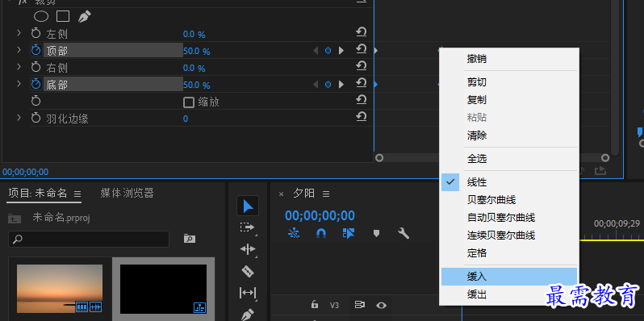Reset the 羽化边缘 parameter
Image resolution: width=644 pixels, height=321 pixels.
pyautogui.click(x=361, y=118)
